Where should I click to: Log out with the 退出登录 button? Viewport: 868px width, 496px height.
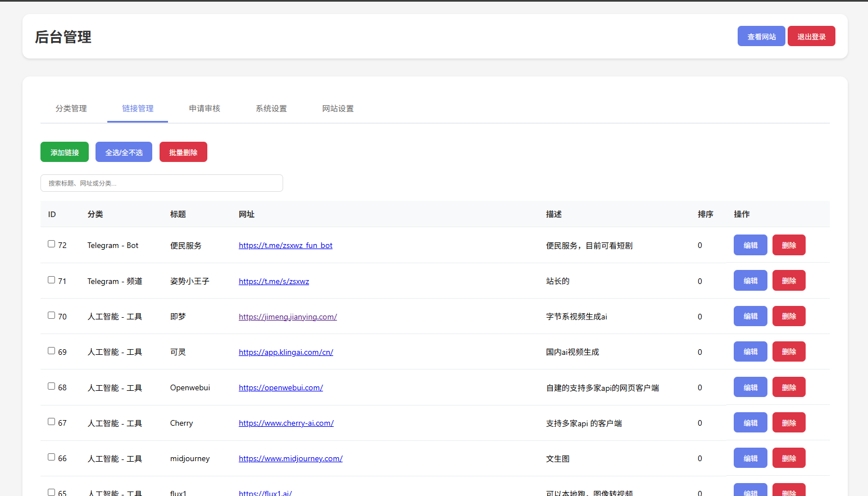pos(811,37)
